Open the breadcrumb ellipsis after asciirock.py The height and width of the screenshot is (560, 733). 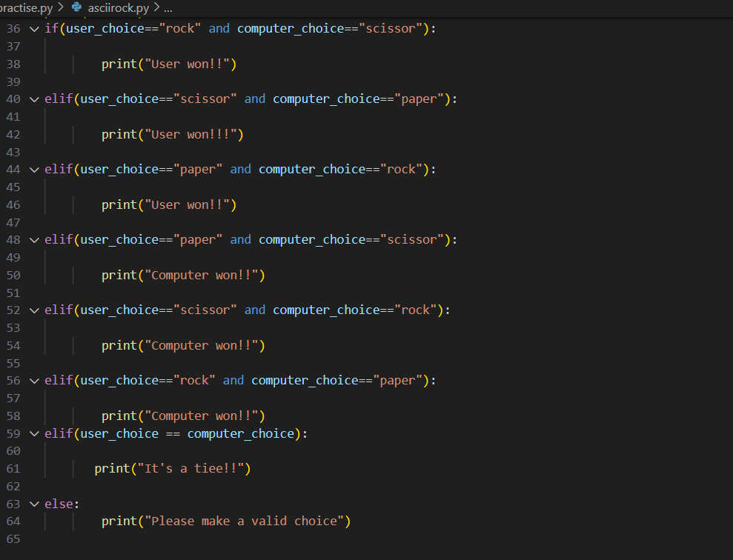(x=168, y=8)
